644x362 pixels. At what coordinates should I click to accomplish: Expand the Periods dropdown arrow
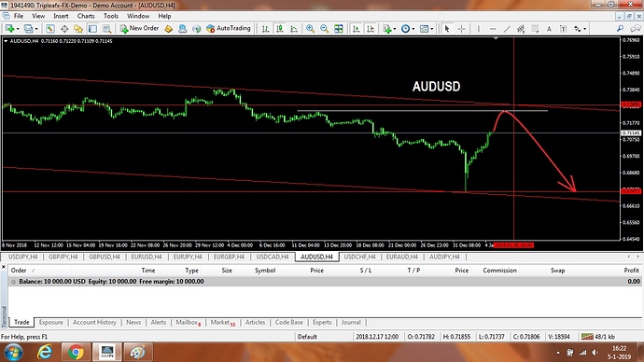point(413,29)
